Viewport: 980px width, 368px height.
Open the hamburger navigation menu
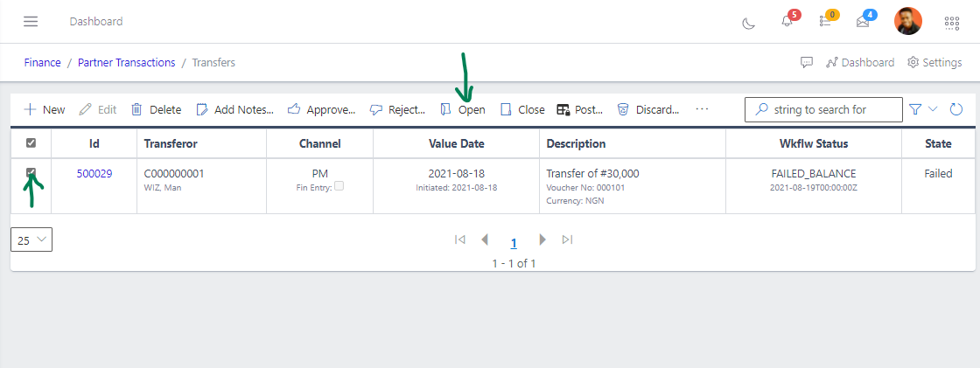[x=31, y=21]
